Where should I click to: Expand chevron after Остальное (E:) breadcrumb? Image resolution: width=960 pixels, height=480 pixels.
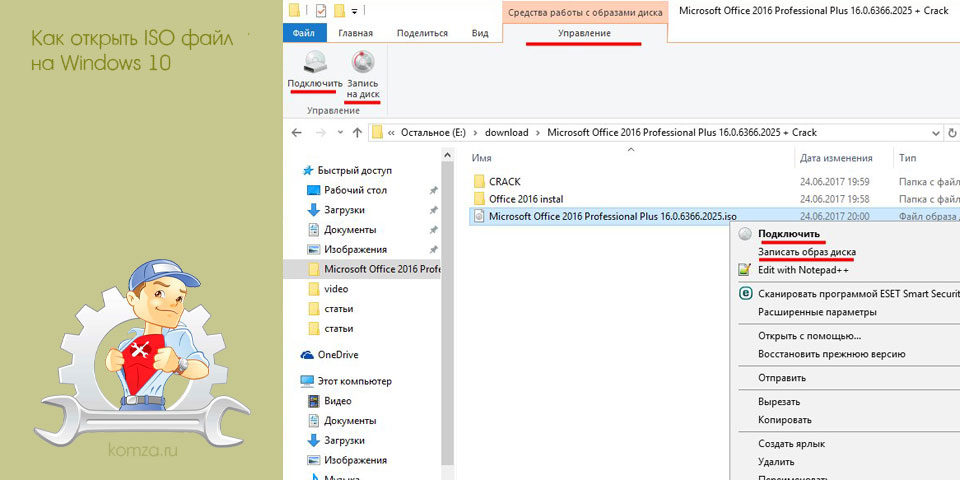475,133
